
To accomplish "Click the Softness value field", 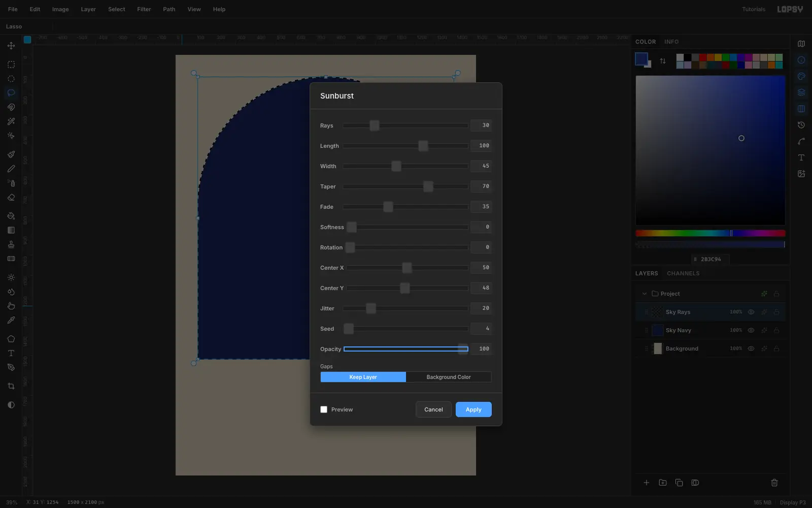I will [x=481, y=227].
